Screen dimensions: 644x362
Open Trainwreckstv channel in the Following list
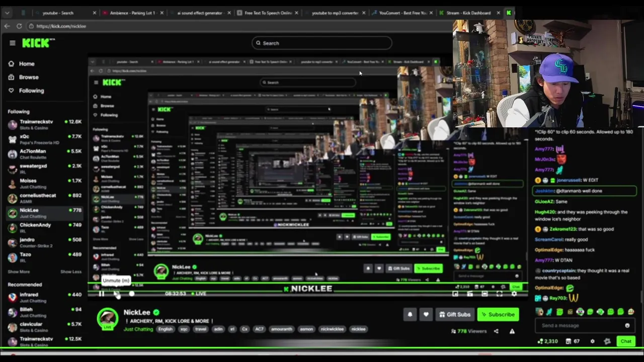[x=44, y=124]
